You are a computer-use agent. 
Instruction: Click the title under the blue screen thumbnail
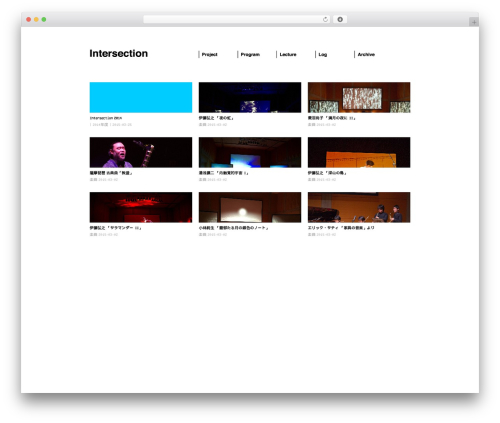click(224, 173)
